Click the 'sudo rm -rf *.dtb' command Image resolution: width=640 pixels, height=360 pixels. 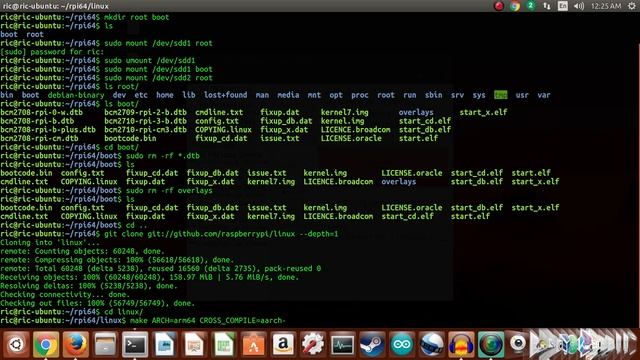(x=163, y=156)
